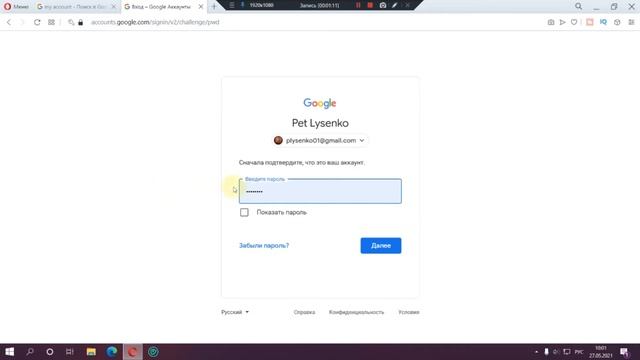The width and height of the screenshot is (640, 360).
Task: Open Opera easy setup sidebar menu
Action: click(631, 22)
